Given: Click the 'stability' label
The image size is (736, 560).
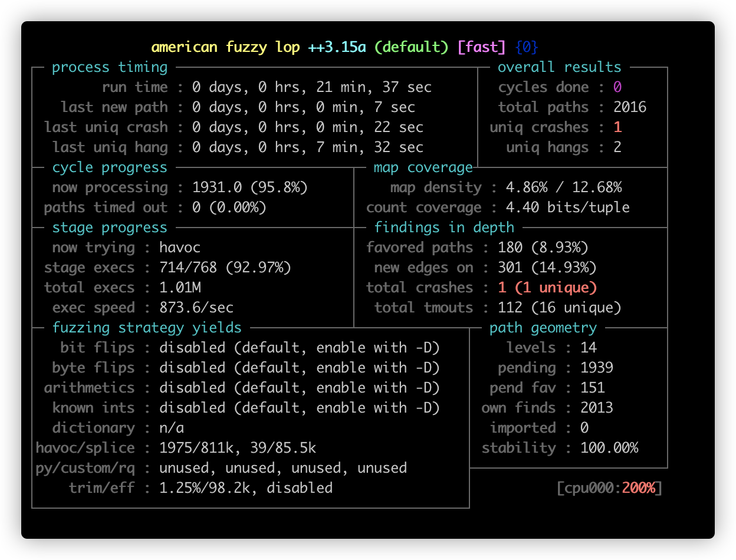Looking at the screenshot, I should tap(518, 448).
